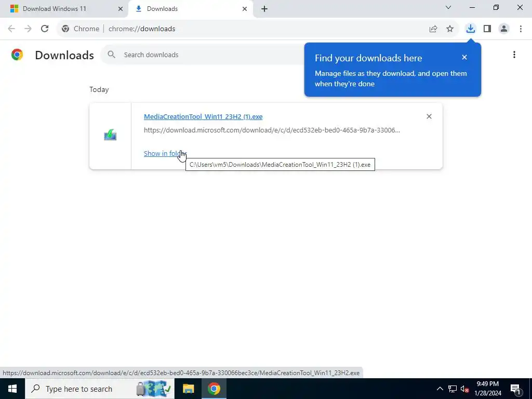Dismiss the 'Find your downloads here' bubble

point(464,57)
